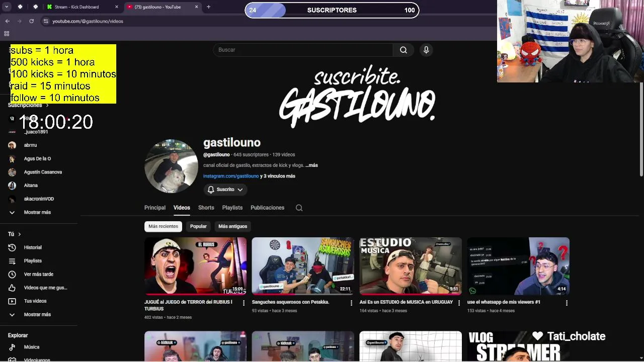Search within channel using magnifier icon

[299, 208]
